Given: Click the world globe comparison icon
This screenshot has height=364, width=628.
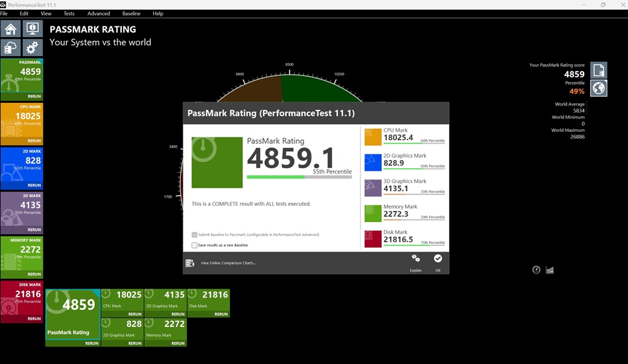Looking at the screenshot, I should [x=598, y=88].
